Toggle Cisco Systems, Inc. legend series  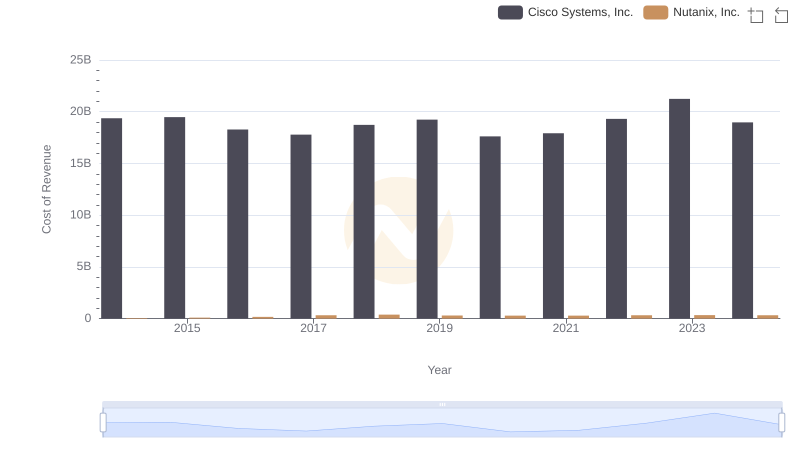(565, 12)
